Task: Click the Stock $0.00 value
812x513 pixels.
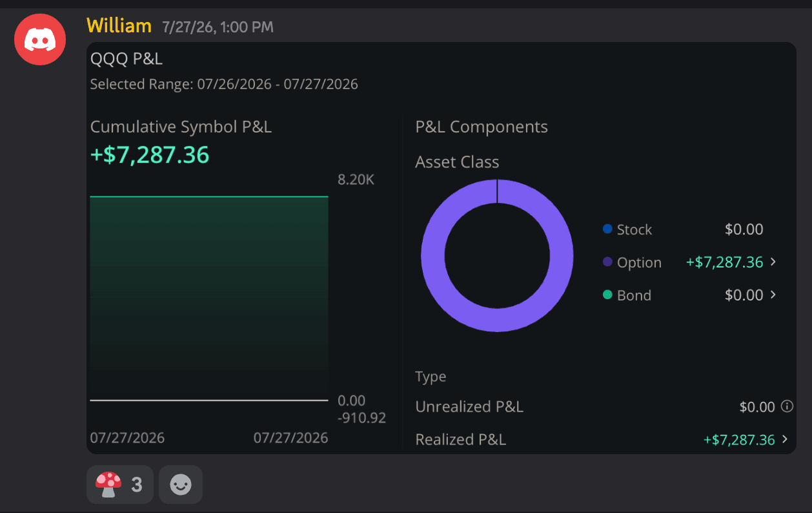Action: point(744,229)
